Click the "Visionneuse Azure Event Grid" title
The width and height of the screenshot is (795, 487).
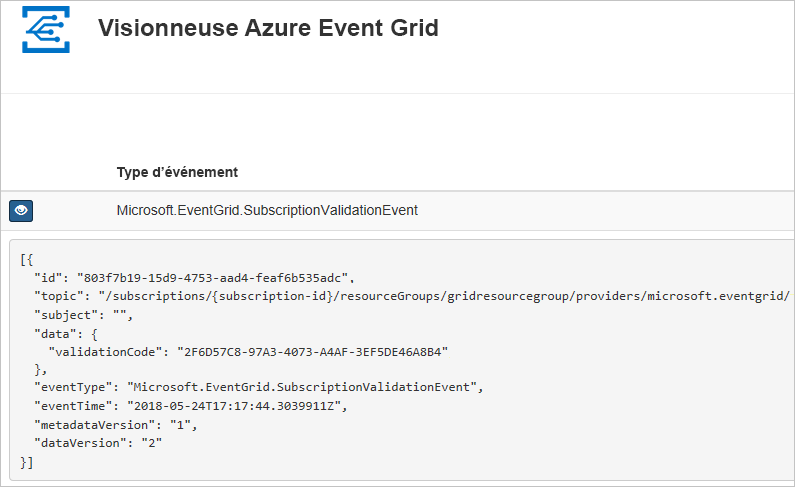pyautogui.click(x=268, y=28)
